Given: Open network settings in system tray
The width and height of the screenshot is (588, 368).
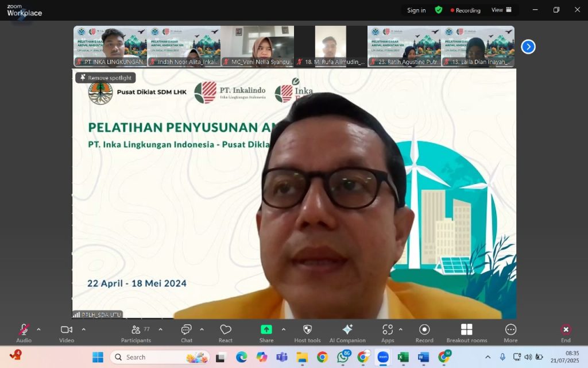Looking at the screenshot, I should point(517,356).
